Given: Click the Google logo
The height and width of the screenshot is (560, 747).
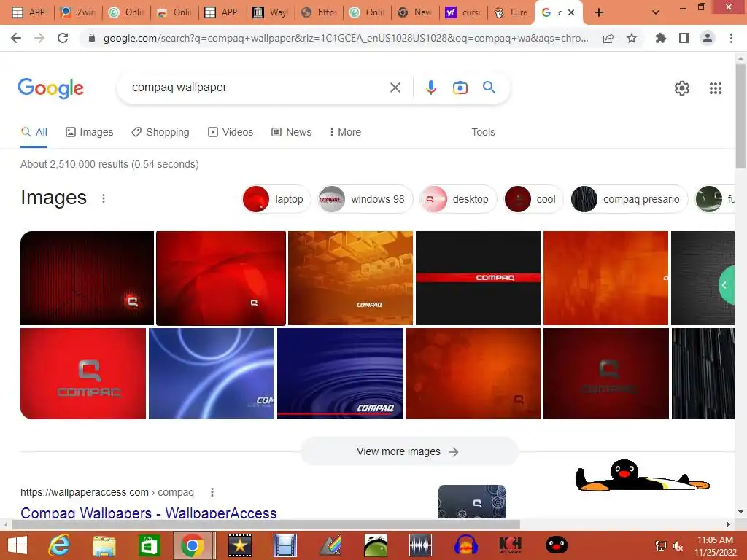Looking at the screenshot, I should (x=50, y=88).
